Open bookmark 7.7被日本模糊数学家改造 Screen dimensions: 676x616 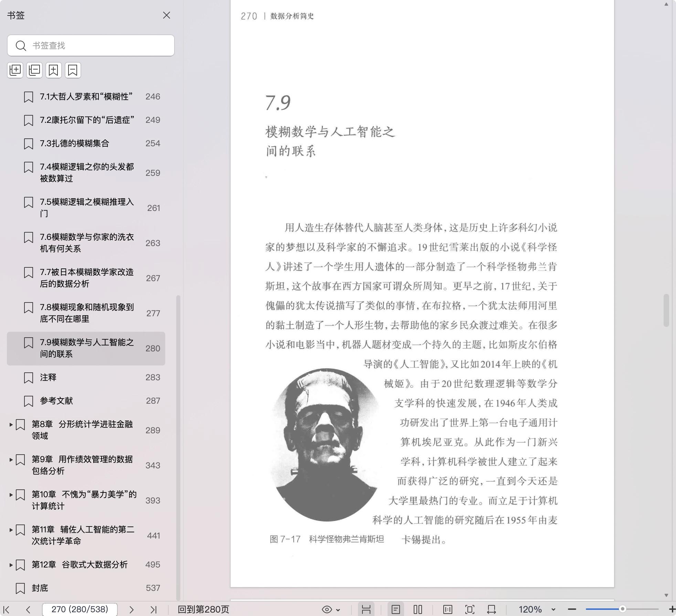[87, 278]
